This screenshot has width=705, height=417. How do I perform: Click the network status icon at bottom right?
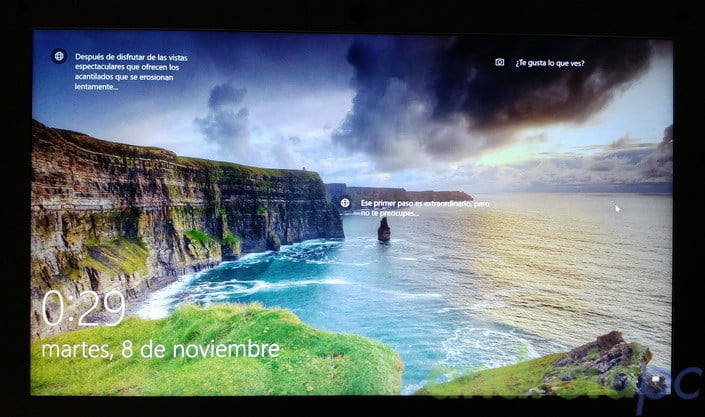click(x=655, y=381)
